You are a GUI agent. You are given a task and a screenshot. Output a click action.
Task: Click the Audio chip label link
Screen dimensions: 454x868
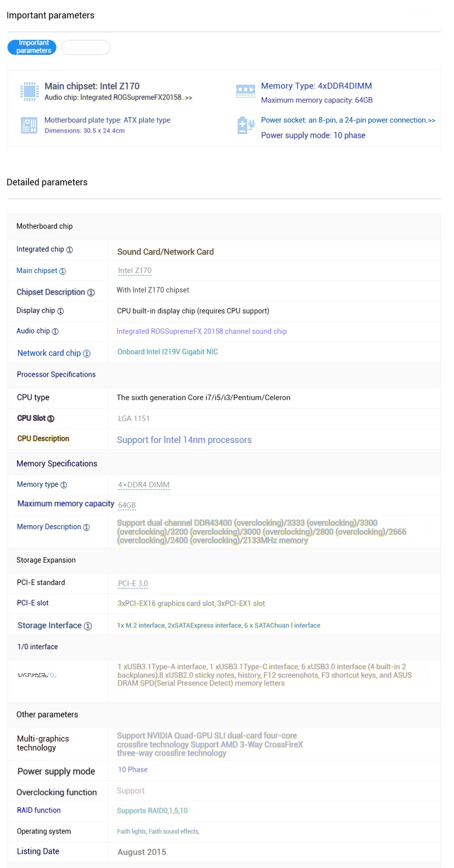(33, 331)
